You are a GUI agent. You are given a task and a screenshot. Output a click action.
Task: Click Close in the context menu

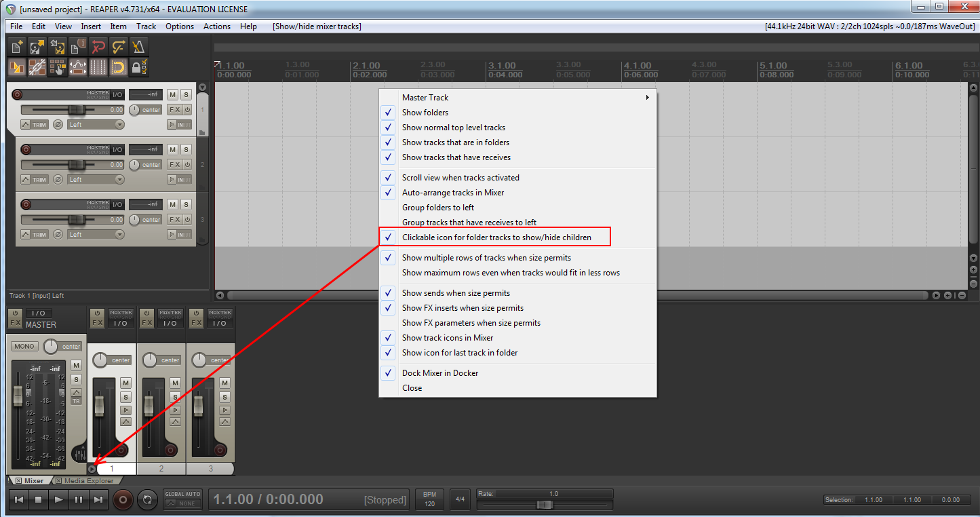coord(412,388)
